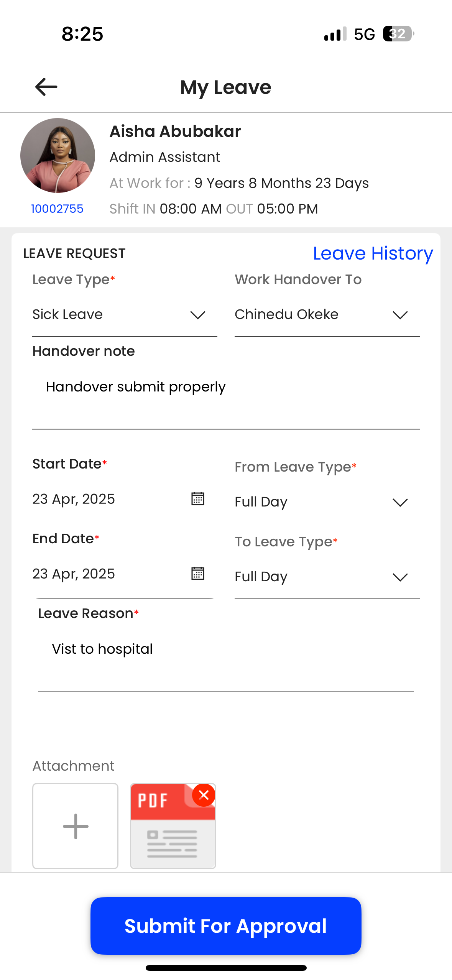Image resolution: width=452 pixels, height=980 pixels.
Task: Open the From Leave Type dropdown
Action: (327, 502)
